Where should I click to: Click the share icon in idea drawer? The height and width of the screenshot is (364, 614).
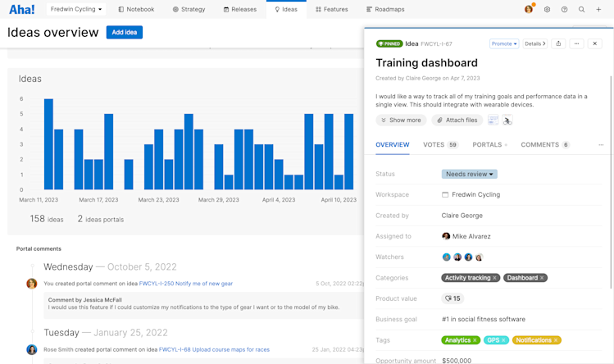click(x=558, y=43)
